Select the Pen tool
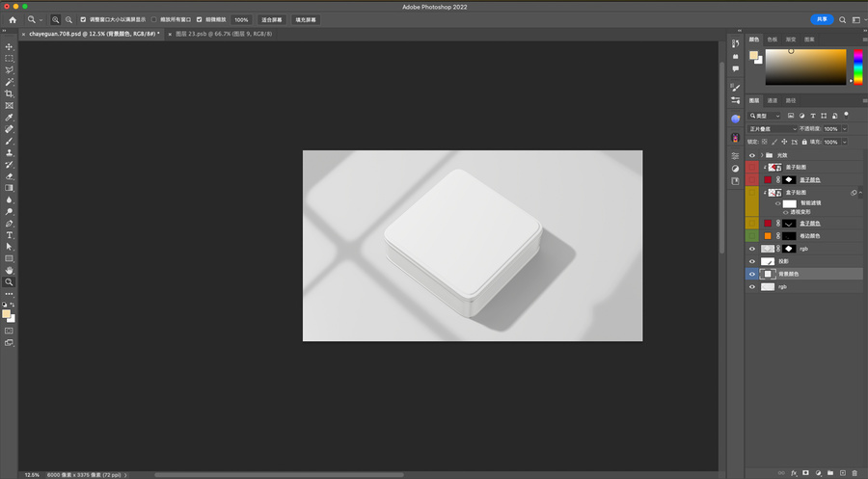868x479 pixels. point(9,224)
